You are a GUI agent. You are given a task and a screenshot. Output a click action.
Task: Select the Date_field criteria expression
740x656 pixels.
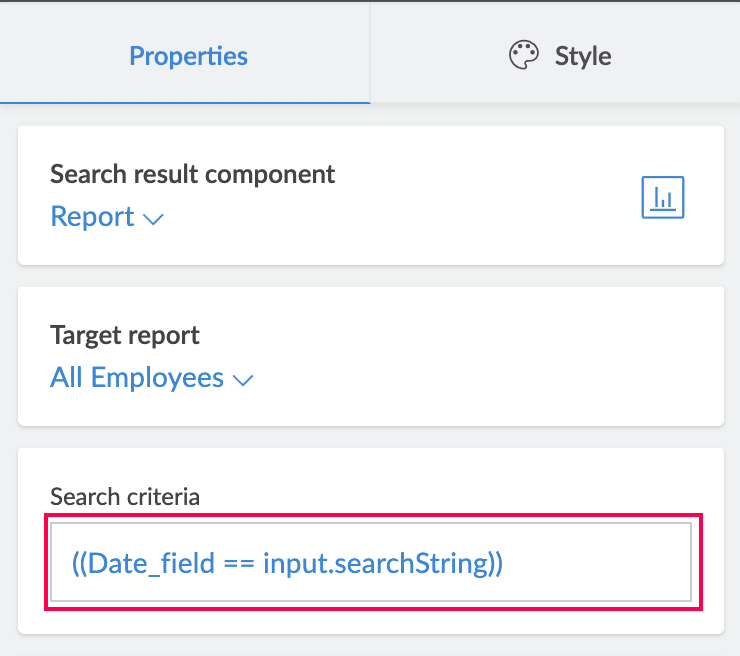pyautogui.click(x=288, y=563)
